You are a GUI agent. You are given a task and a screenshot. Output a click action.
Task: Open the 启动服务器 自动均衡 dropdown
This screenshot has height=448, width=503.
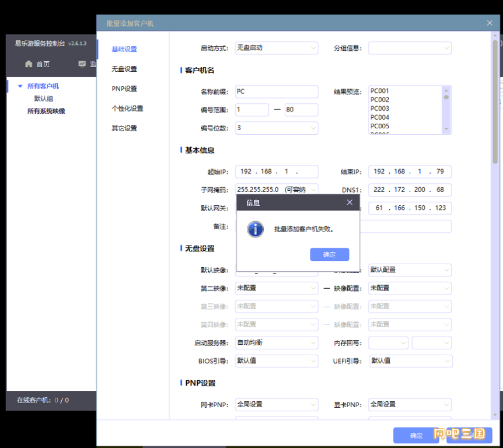[277, 343]
